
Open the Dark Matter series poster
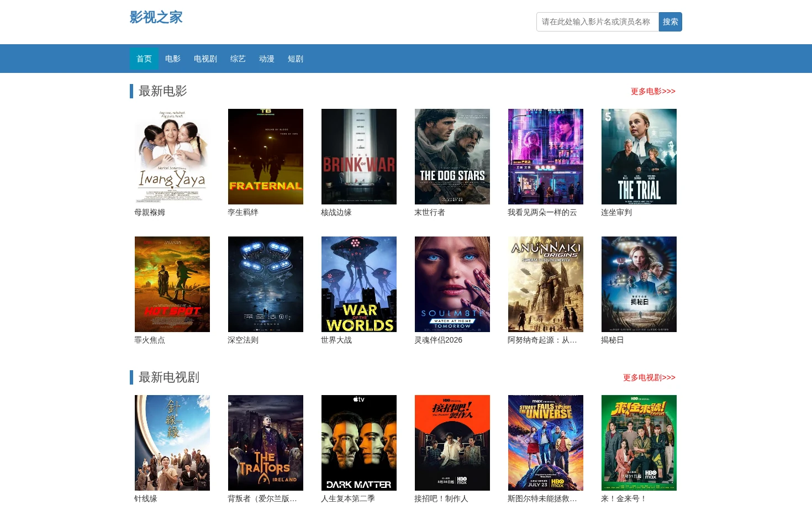[x=359, y=443]
